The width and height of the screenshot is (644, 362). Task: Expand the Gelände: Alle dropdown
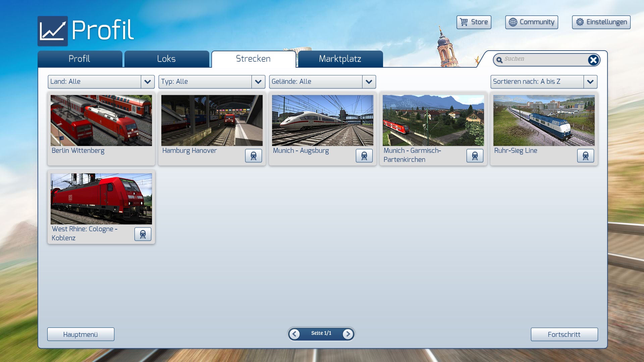369,82
